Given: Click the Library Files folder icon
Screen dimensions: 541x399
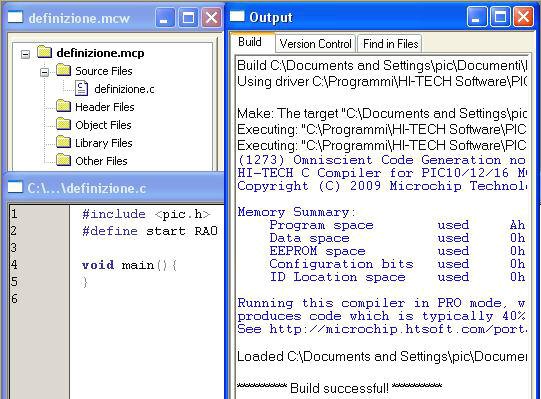Looking at the screenshot, I should pyautogui.click(x=63, y=142).
